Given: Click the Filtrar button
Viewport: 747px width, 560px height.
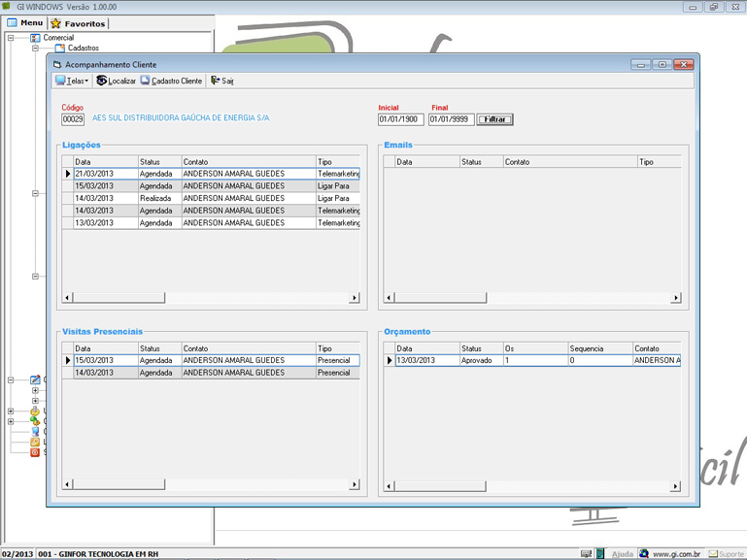Looking at the screenshot, I should (495, 119).
